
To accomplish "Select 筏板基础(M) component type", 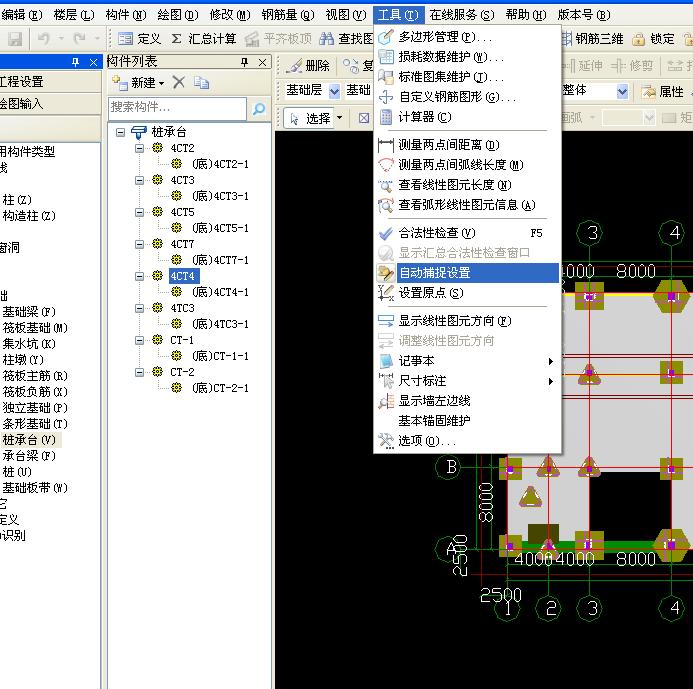I will tap(35, 328).
